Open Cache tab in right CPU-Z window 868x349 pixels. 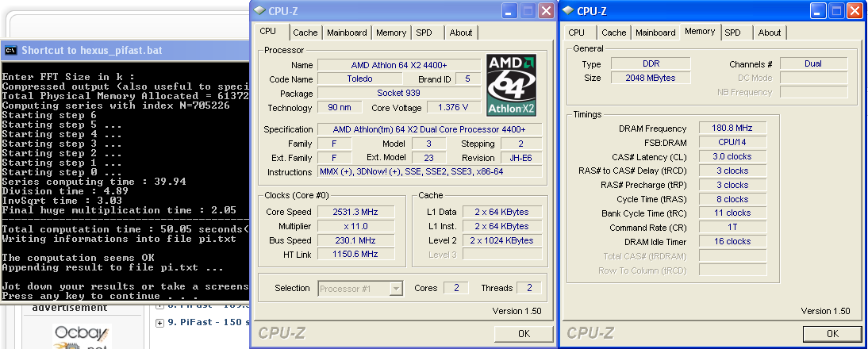pos(614,33)
